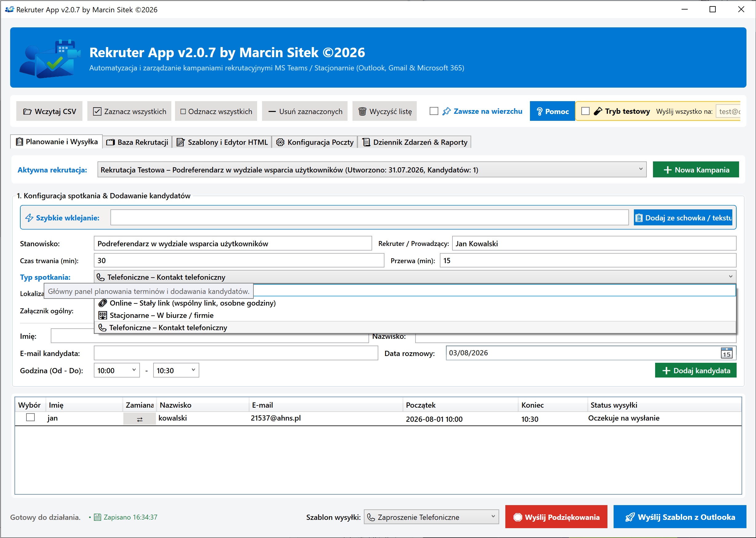
Task: Turn on the Tryb testowy checkbox
Action: coord(585,111)
